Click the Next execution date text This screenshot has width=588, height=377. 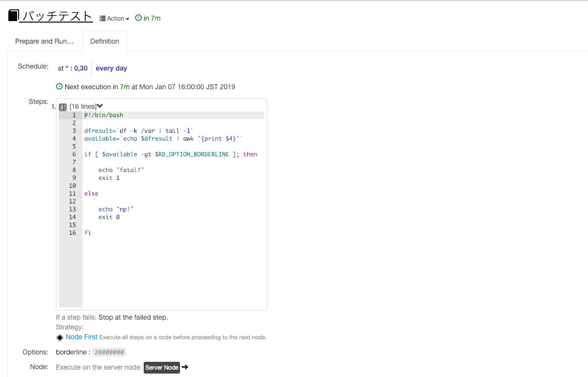(x=187, y=87)
